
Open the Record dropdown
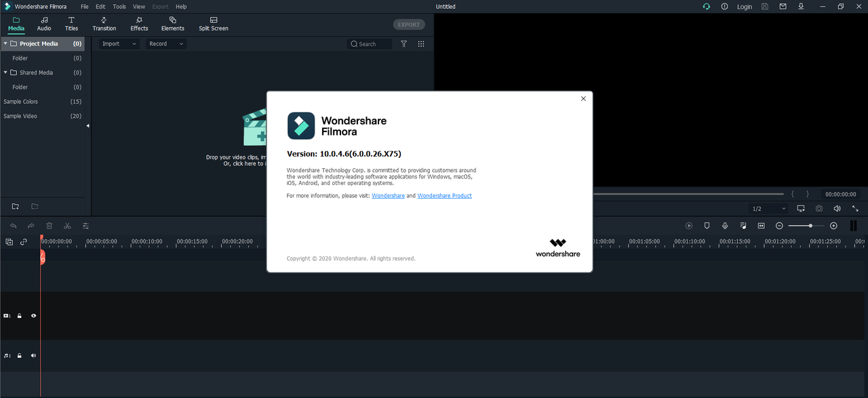point(166,43)
